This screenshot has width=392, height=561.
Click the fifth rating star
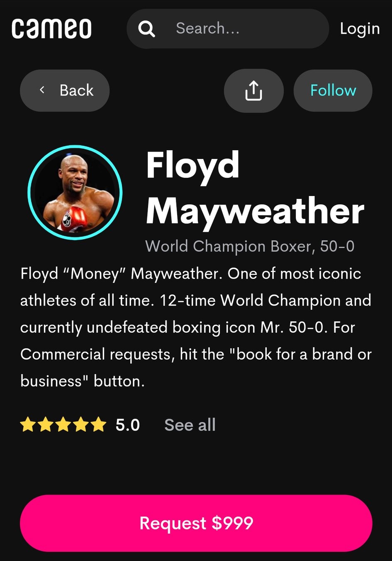coord(98,425)
